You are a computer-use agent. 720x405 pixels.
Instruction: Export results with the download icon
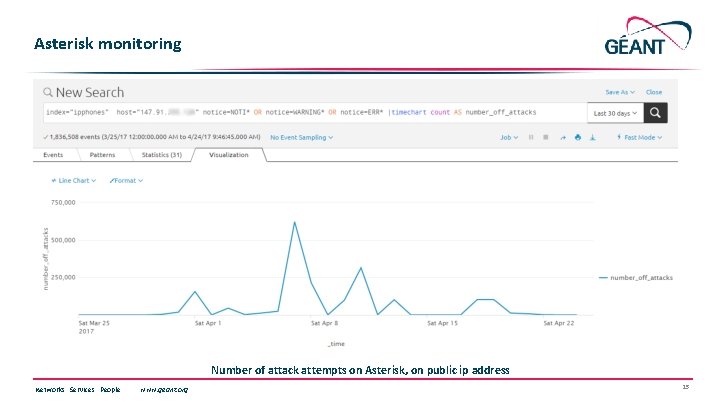[593, 137]
